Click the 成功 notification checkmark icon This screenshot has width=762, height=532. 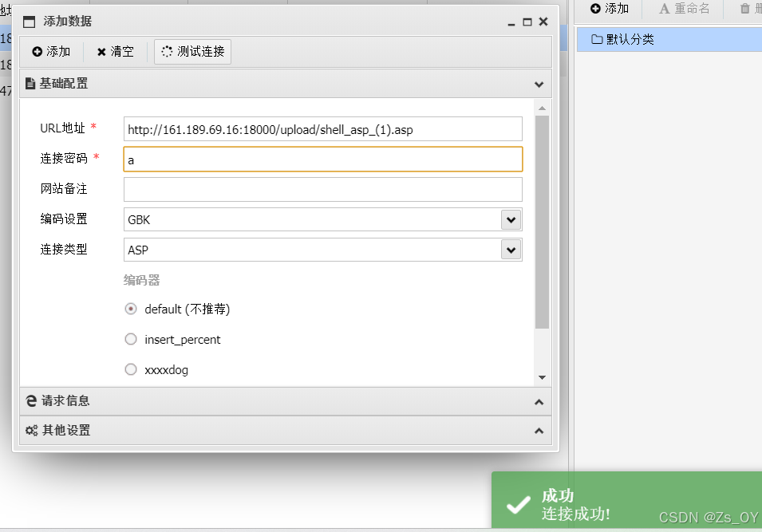coord(518,505)
